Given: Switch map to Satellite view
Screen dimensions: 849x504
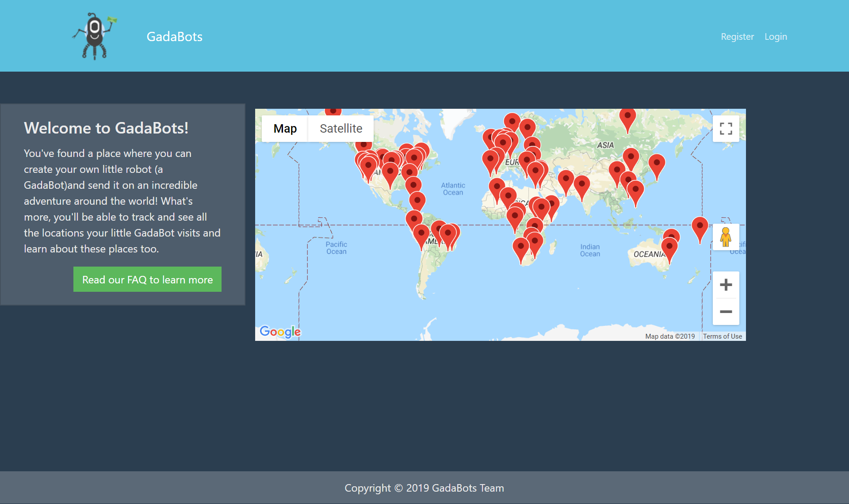Looking at the screenshot, I should pyautogui.click(x=341, y=129).
